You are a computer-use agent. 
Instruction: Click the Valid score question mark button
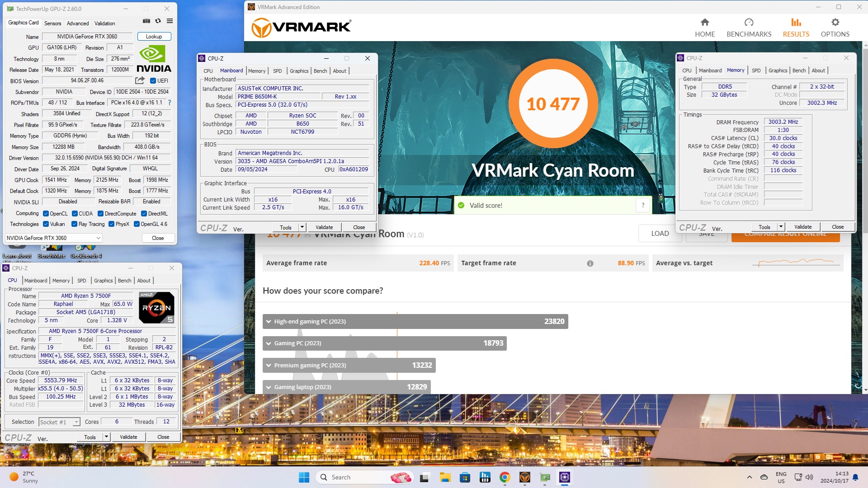(643, 205)
